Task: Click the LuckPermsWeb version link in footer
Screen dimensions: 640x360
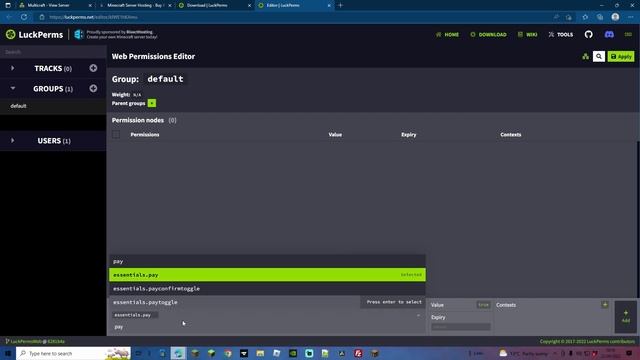Action: click(36, 341)
